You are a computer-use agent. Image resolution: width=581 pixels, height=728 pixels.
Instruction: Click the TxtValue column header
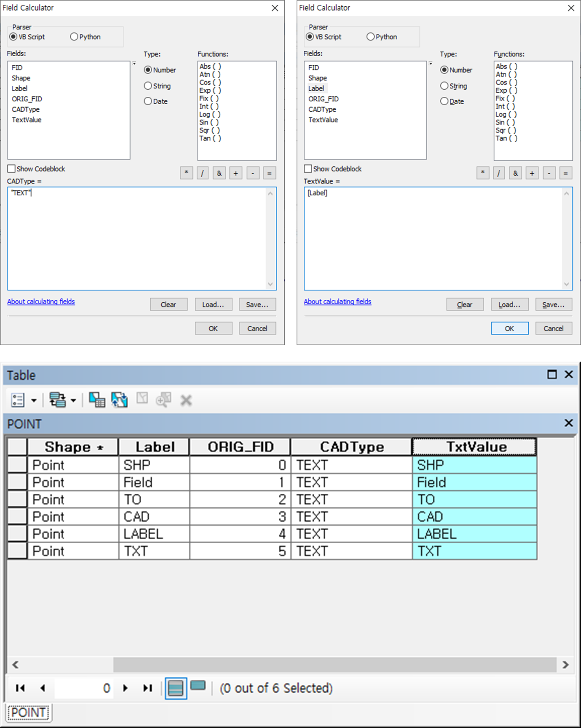(x=474, y=447)
